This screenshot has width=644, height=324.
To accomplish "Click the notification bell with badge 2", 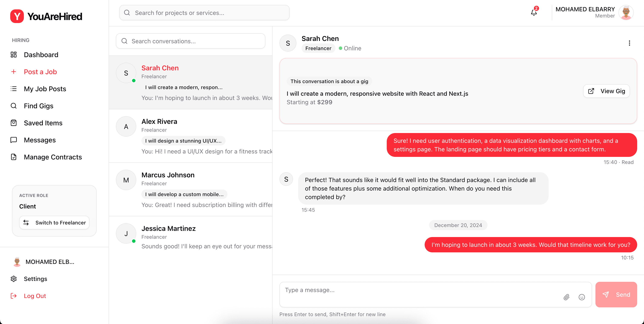I will [533, 12].
